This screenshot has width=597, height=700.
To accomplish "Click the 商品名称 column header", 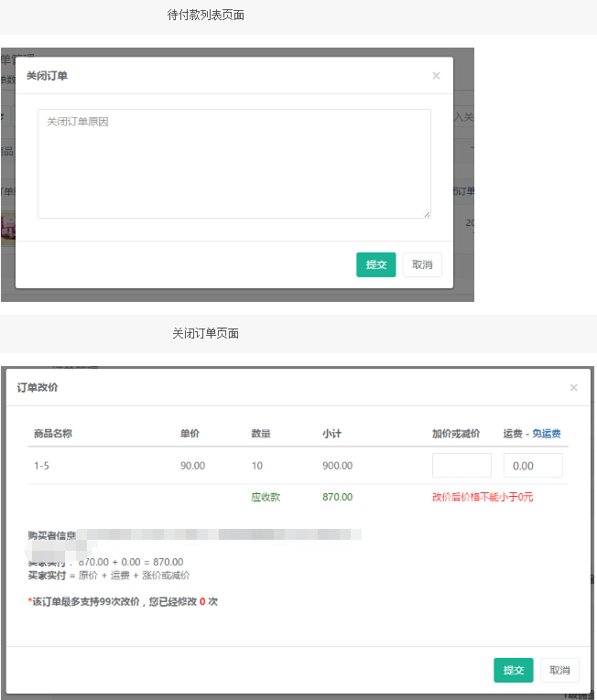I will tap(53, 434).
